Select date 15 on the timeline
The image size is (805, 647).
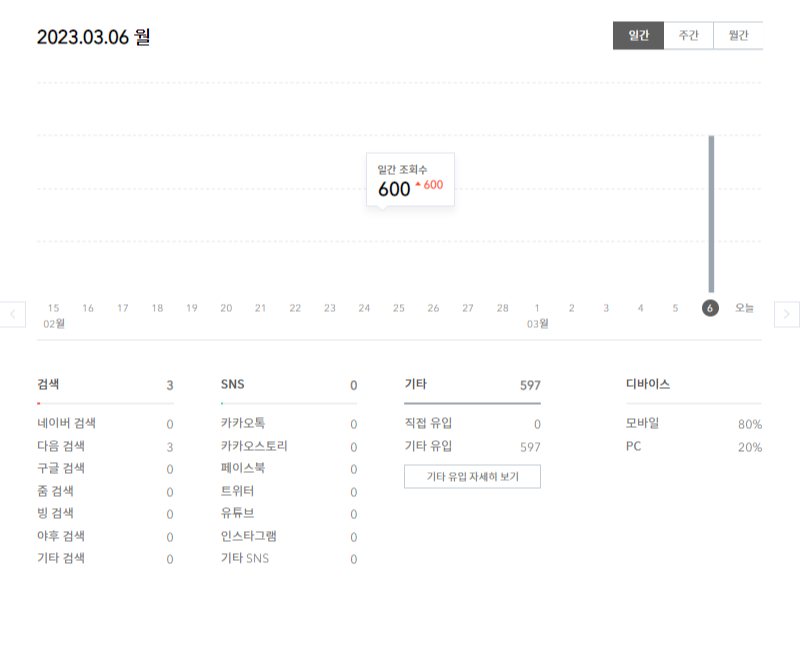tap(53, 308)
